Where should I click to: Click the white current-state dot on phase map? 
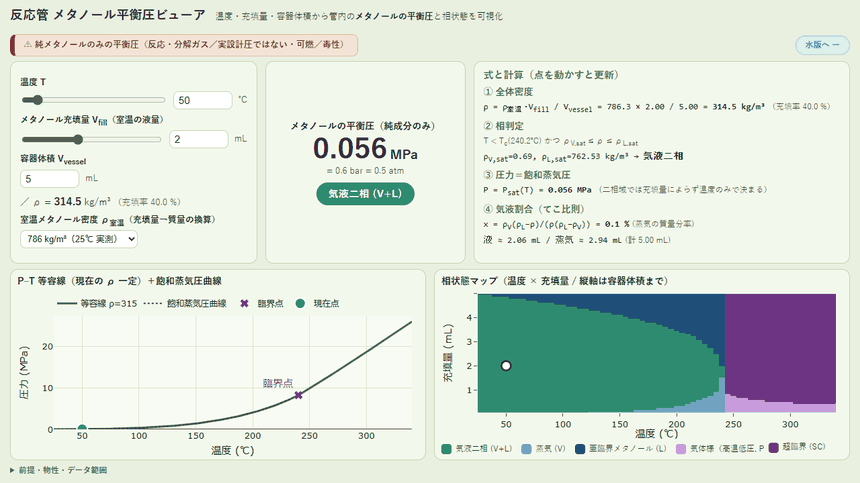[x=506, y=366]
